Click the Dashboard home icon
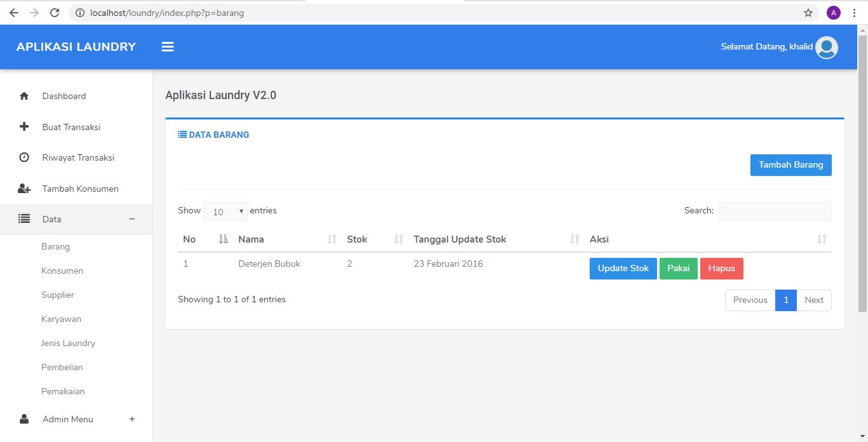 pyautogui.click(x=24, y=96)
